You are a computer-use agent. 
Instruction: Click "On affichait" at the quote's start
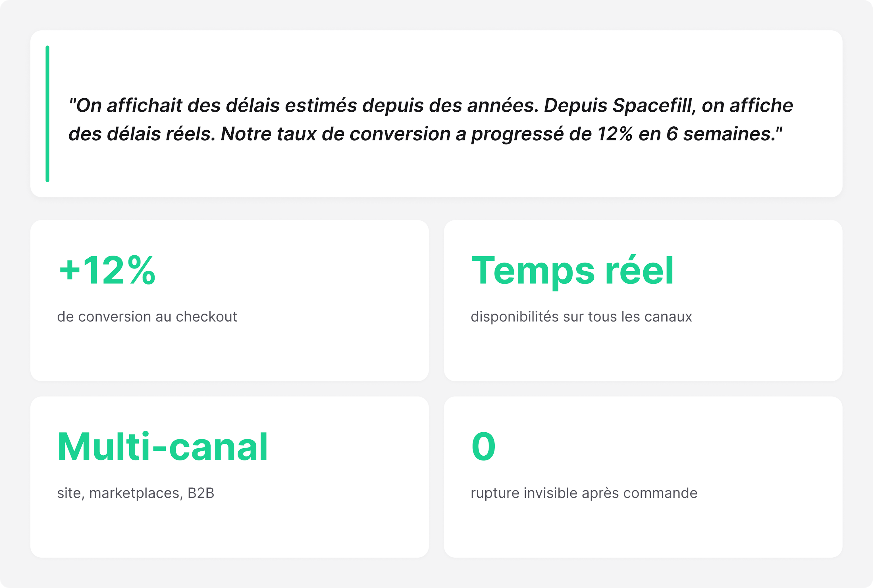pos(126,106)
